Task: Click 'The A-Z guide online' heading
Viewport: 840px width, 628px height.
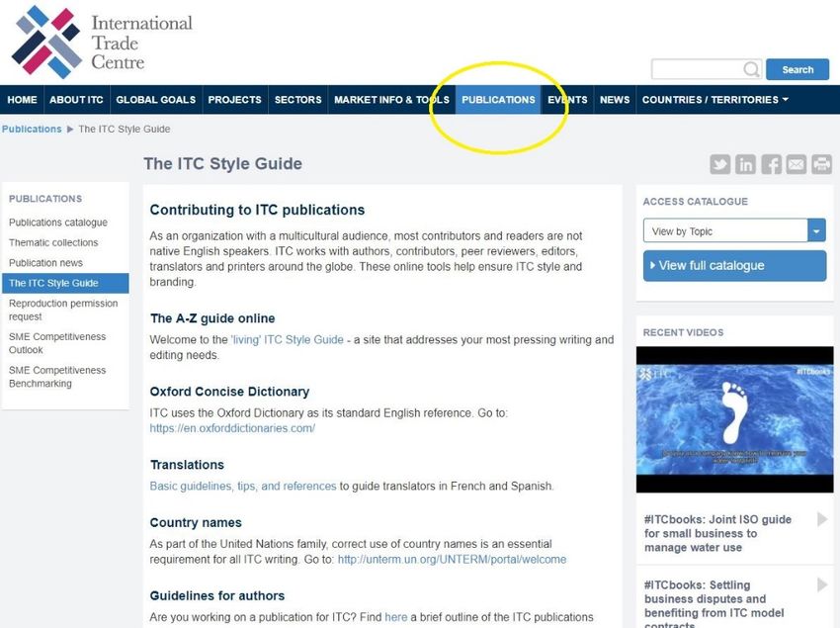Action: pos(212,318)
